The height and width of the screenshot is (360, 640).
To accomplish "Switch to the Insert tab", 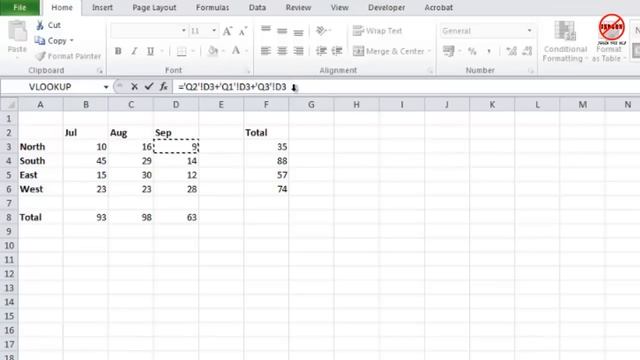I will coord(102,7).
